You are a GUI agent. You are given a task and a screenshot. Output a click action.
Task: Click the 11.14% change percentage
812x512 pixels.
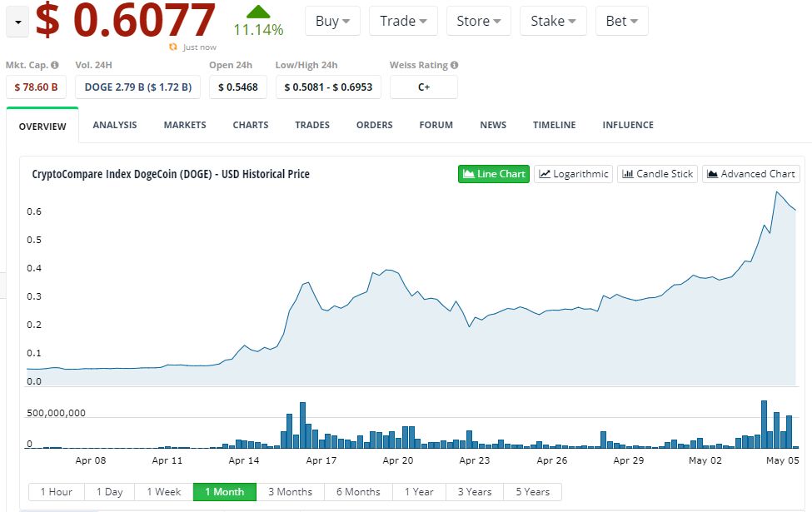[x=258, y=30]
